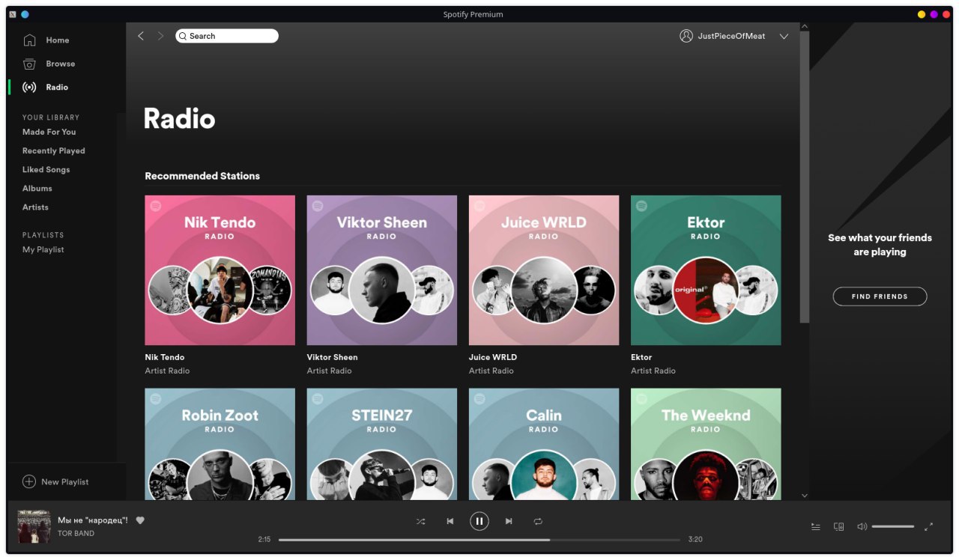Open Viktor Sheen Radio cover
Image resolution: width=959 pixels, height=560 pixels.
pyautogui.click(x=382, y=270)
